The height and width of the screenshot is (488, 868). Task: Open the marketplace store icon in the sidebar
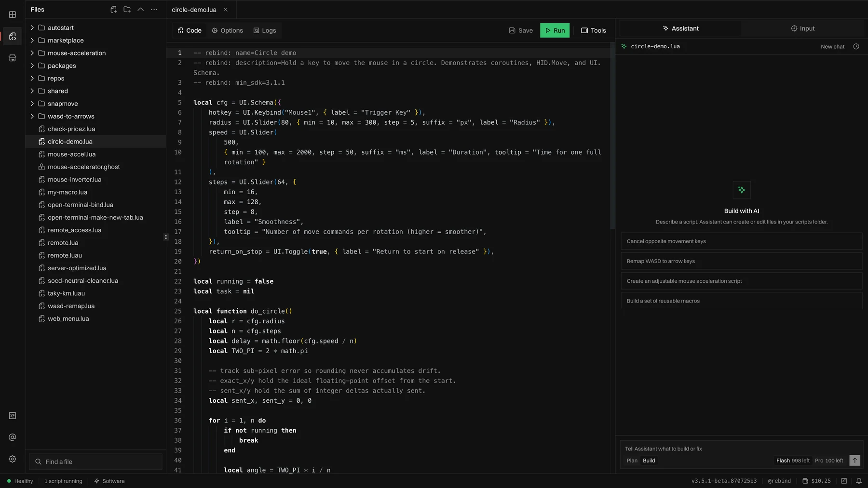click(13, 58)
